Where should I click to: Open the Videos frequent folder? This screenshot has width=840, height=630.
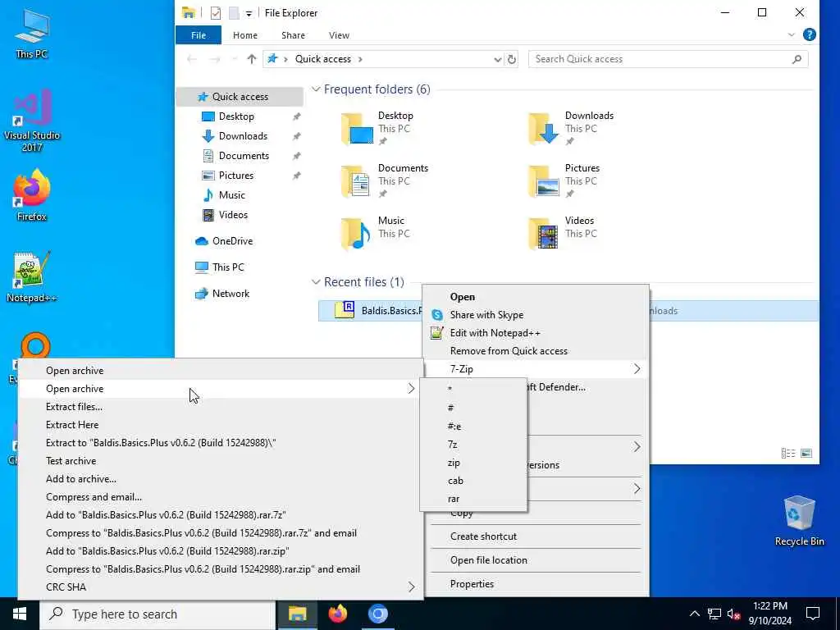561,233
